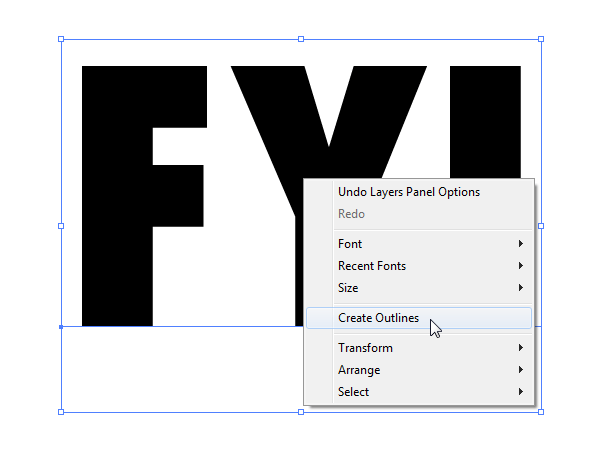Click the top-center bounding box handle
Viewport: 600px width, 449px height.
[301, 39]
